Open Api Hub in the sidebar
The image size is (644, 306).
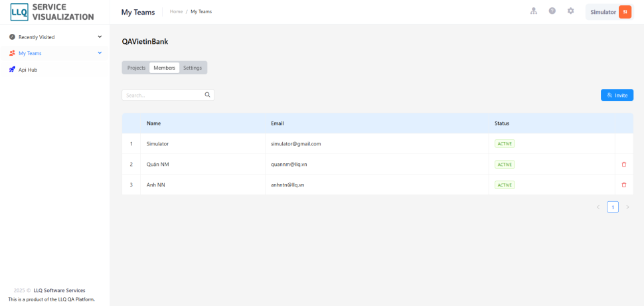point(55,70)
